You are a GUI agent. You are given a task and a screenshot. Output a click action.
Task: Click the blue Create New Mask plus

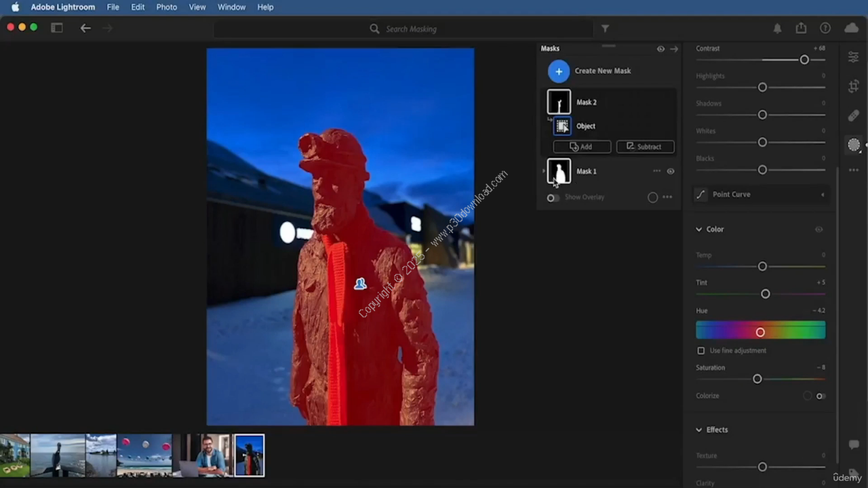(x=559, y=71)
